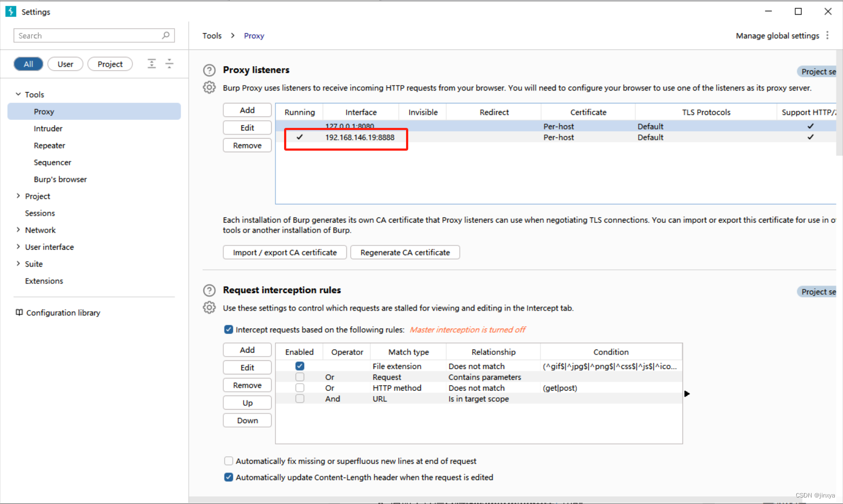The height and width of the screenshot is (504, 843).
Task: Edit the selected proxy listener
Action: click(247, 128)
